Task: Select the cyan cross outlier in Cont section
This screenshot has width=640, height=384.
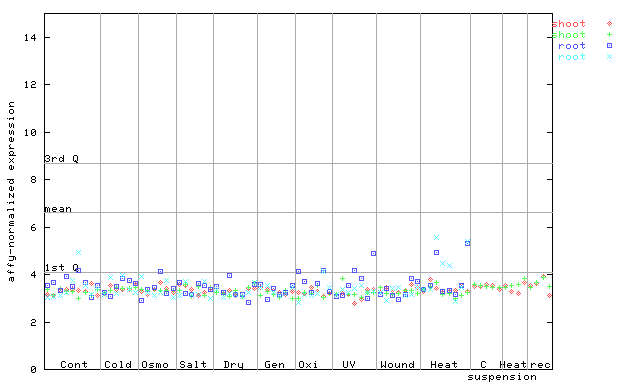Action: click(x=78, y=253)
